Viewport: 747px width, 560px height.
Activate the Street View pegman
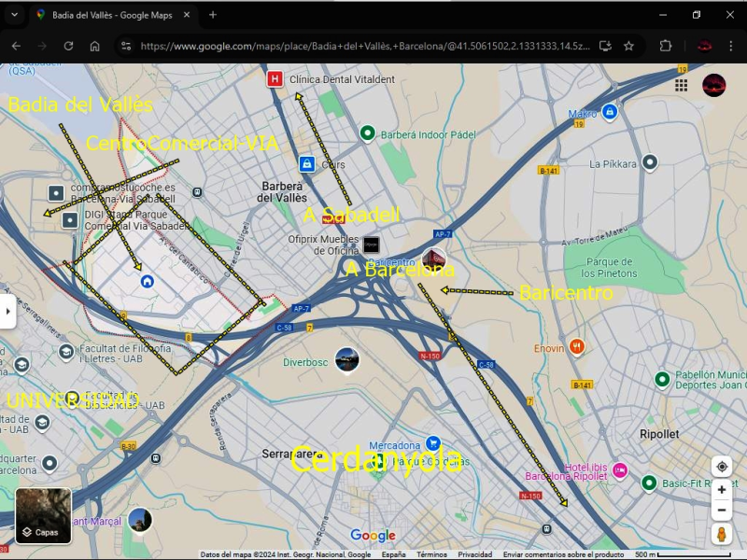pos(722,534)
